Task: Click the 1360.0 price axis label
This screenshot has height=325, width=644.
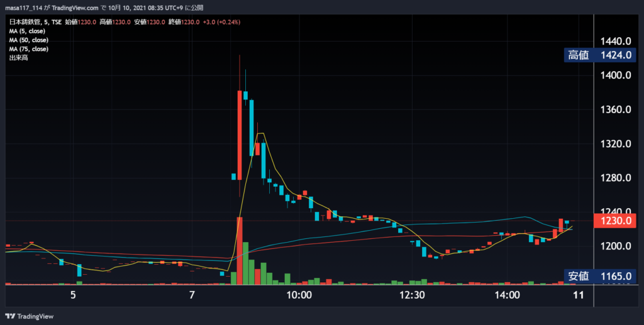Action: pos(616,109)
